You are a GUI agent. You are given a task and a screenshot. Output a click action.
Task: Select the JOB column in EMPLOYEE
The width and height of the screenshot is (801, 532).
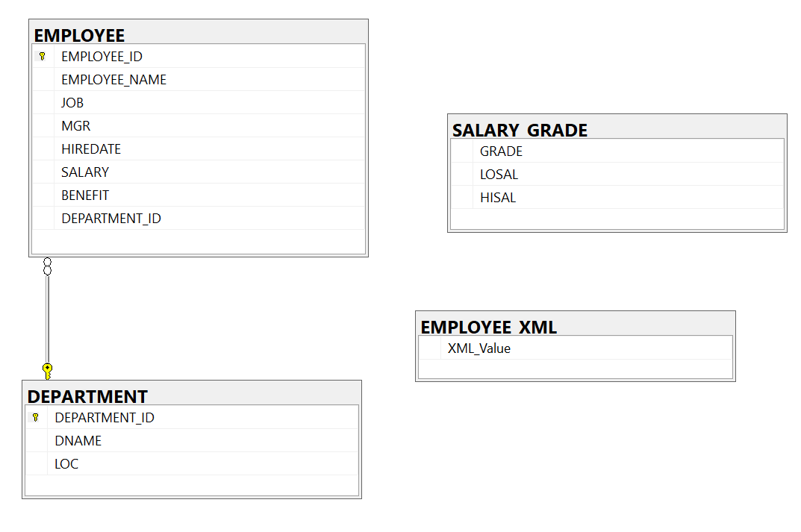click(199, 103)
